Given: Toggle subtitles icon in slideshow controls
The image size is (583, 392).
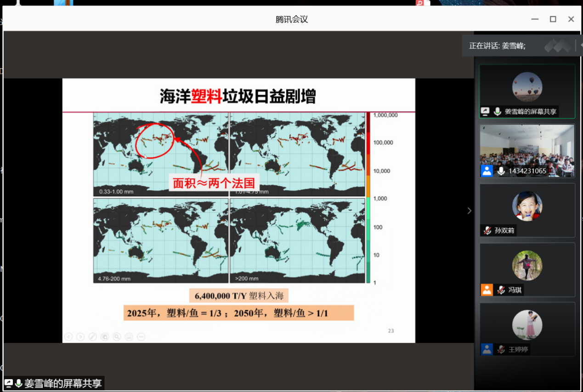Looking at the screenshot, I should pyautogui.click(x=129, y=337).
